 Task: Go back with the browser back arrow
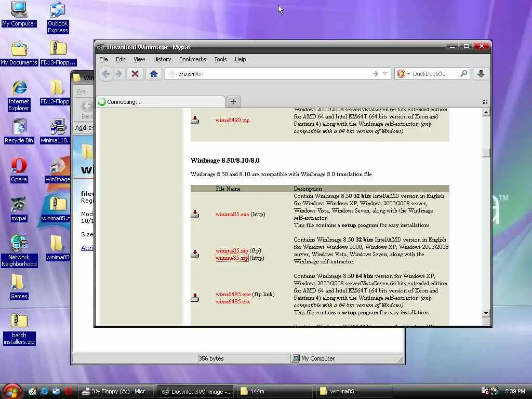coord(106,74)
